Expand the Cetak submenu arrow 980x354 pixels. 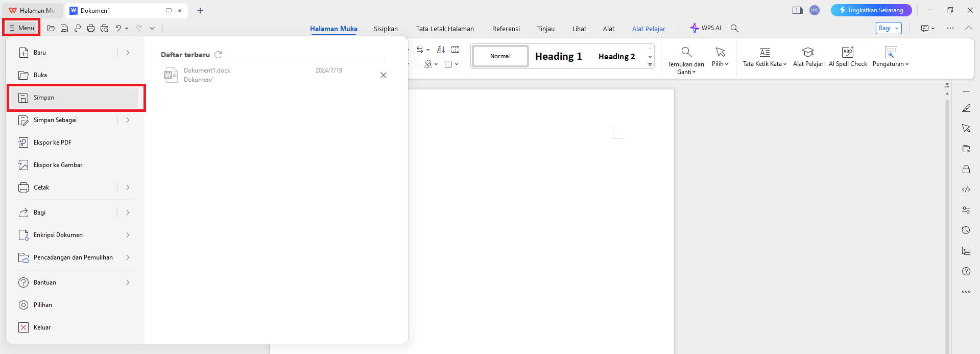point(128,187)
